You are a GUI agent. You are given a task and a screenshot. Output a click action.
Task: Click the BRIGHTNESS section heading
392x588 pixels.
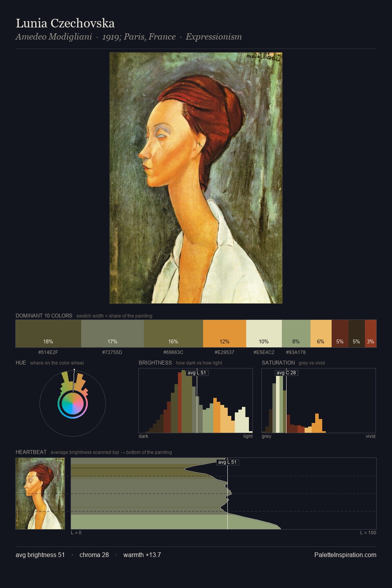pos(155,363)
